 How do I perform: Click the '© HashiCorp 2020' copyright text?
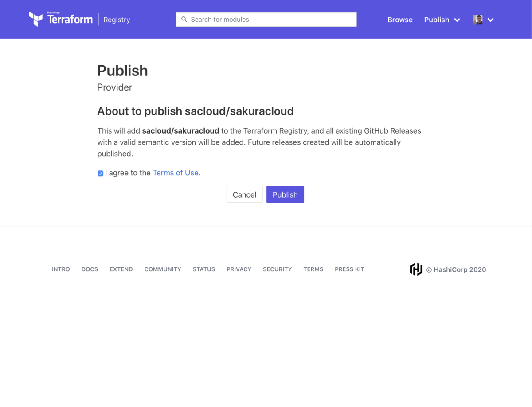coord(456,269)
